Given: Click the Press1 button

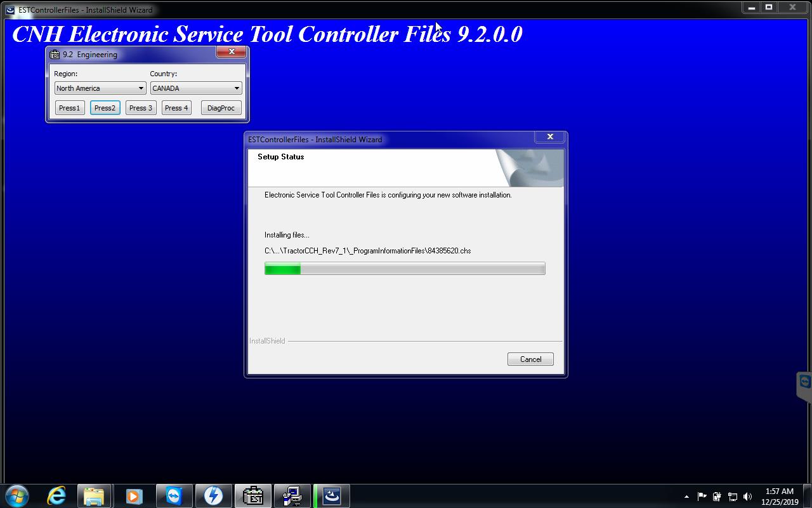Looking at the screenshot, I should pyautogui.click(x=69, y=108).
